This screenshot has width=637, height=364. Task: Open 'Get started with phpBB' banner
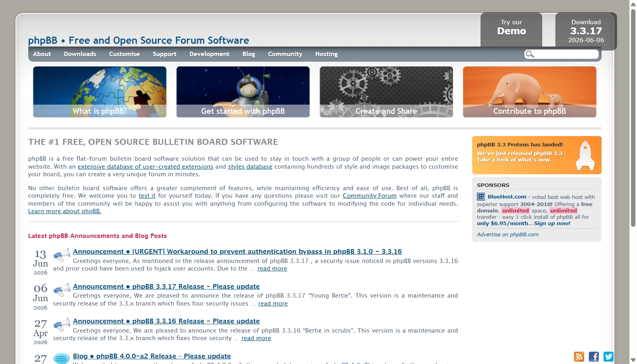pos(243,92)
